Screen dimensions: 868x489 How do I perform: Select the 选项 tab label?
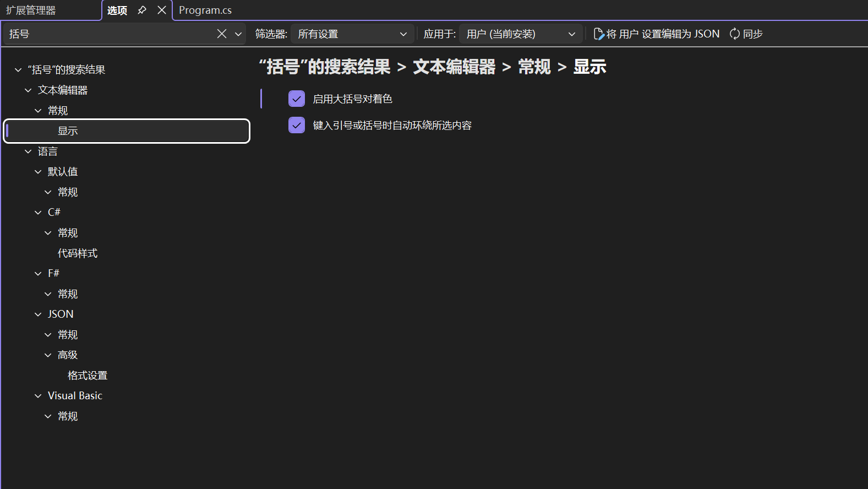pyautogui.click(x=117, y=10)
